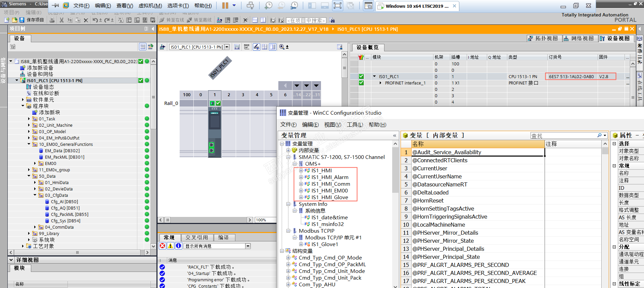Open 文件(F) menu in WinCC Configuration Studio

(x=288, y=125)
